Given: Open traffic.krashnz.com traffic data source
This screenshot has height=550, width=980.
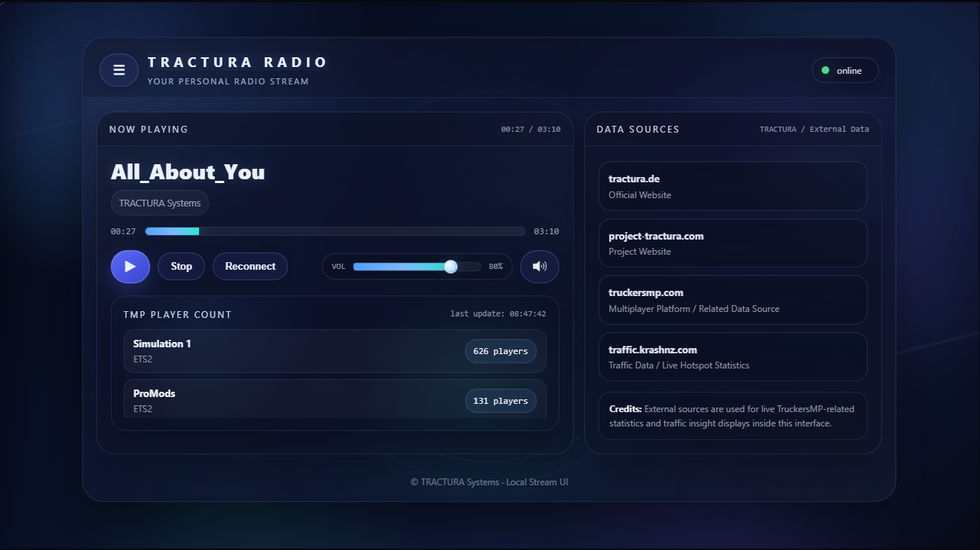Looking at the screenshot, I should [732, 356].
